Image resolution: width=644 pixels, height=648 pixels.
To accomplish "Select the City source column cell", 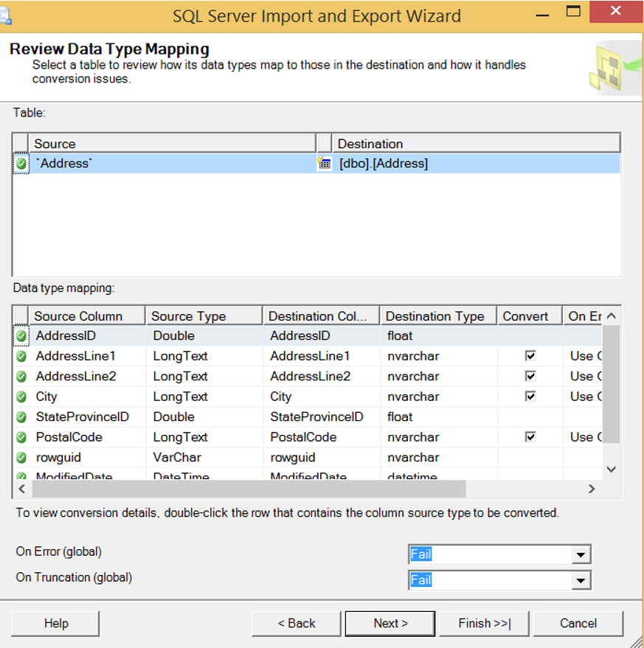I will coord(87,397).
